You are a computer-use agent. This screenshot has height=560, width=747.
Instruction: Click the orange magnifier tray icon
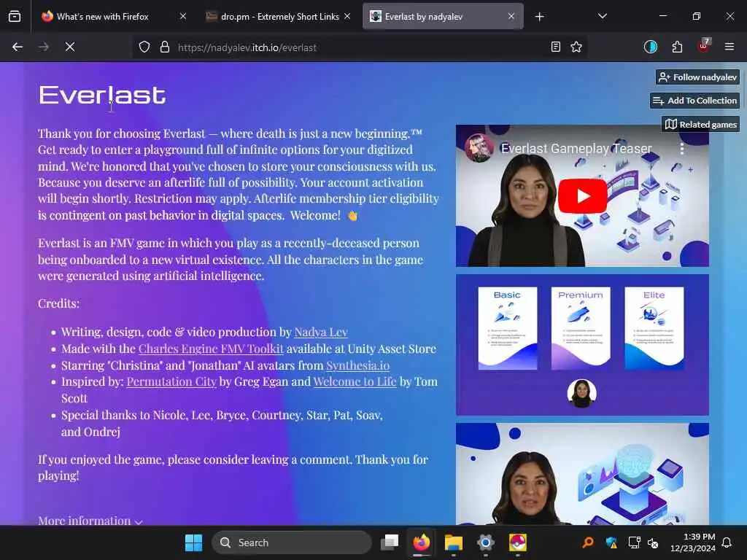pyautogui.click(x=589, y=542)
